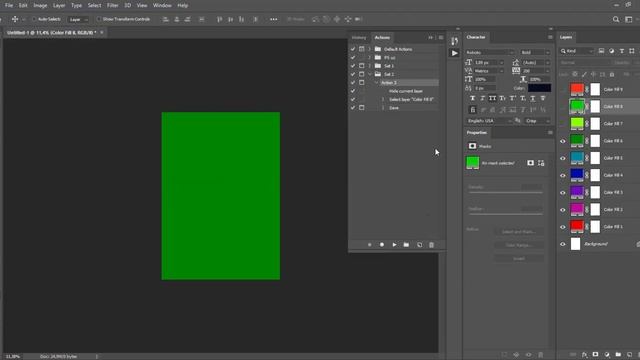Click Select pixel mask icon in Properties
640x360 pixels.
530,163
